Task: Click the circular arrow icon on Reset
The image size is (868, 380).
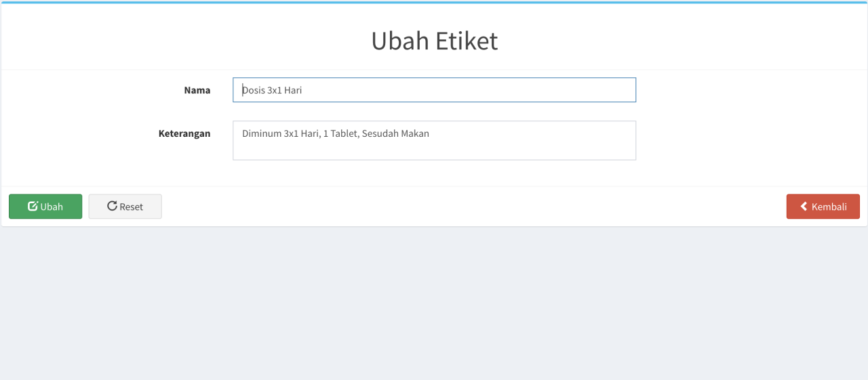Action: [112, 206]
